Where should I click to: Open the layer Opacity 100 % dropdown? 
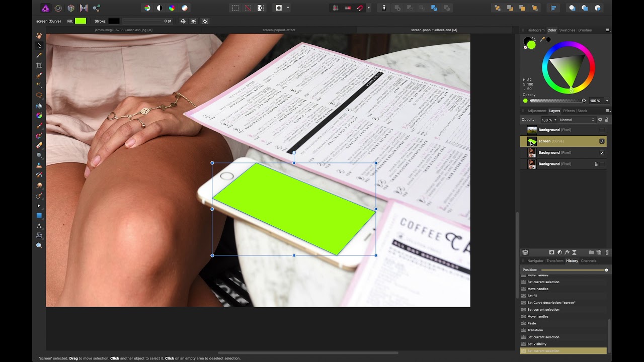tap(548, 120)
